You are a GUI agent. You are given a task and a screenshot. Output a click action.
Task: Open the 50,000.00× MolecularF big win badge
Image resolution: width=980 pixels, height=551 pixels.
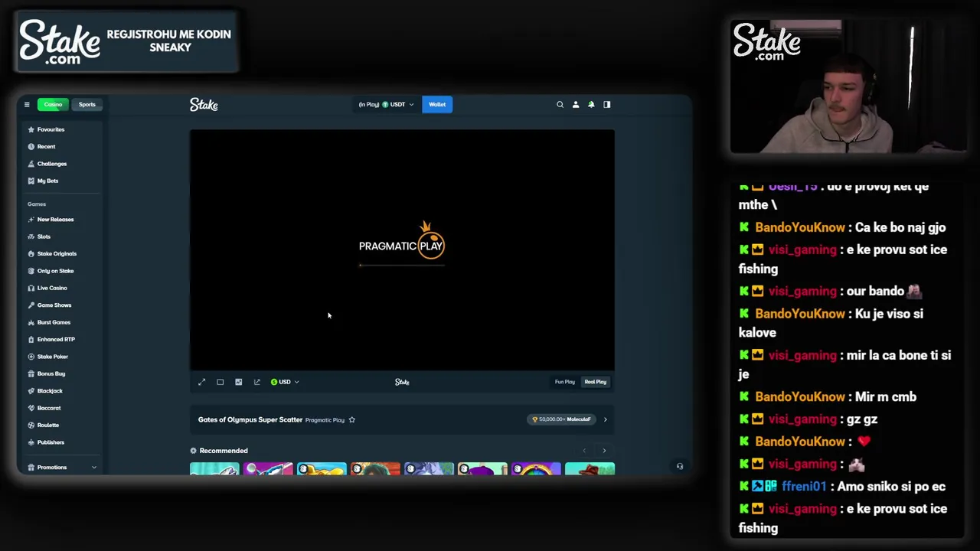562,419
